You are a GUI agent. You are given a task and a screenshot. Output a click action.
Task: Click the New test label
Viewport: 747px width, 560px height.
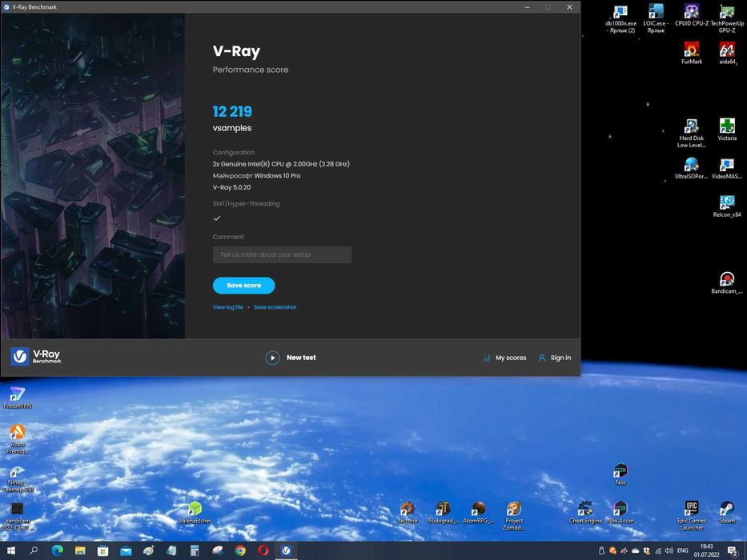(x=301, y=358)
